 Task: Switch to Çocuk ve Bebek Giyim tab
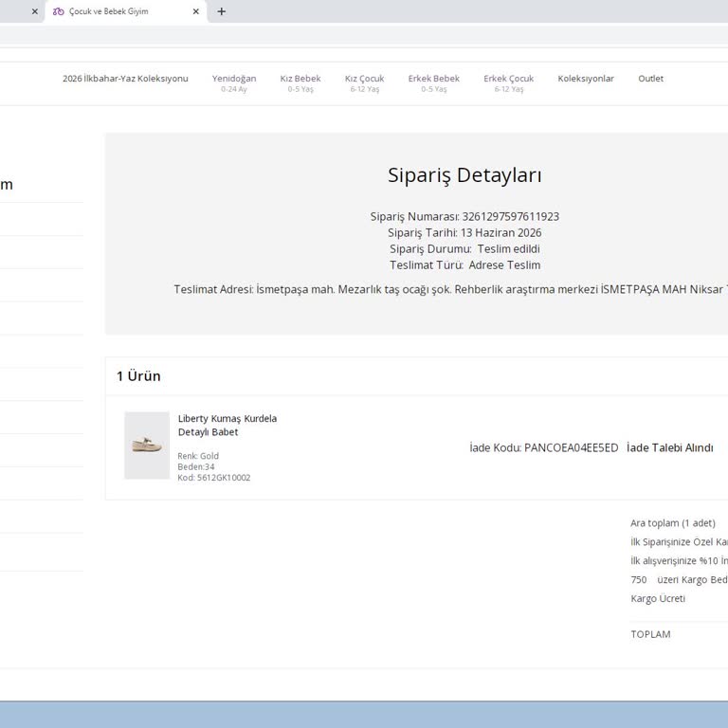(x=126, y=11)
